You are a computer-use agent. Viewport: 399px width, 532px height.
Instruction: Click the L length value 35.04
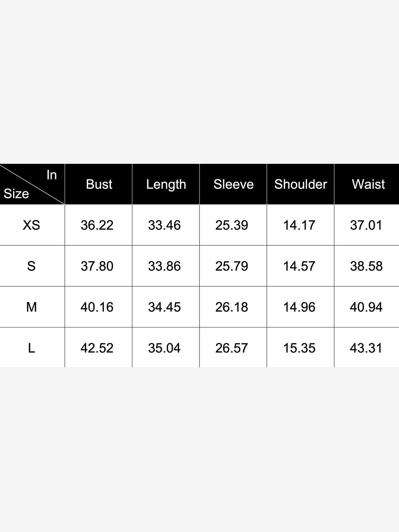(x=164, y=348)
